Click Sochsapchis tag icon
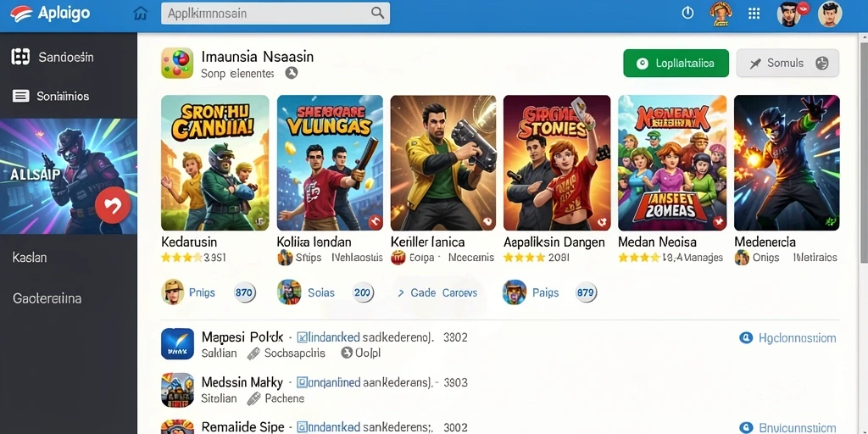 coord(253,353)
